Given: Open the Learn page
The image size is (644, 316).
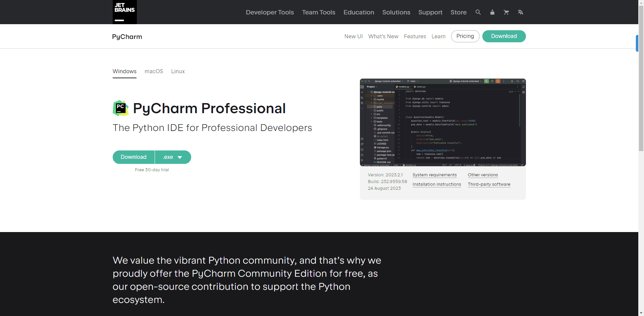Looking at the screenshot, I should [x=438, y=36].
